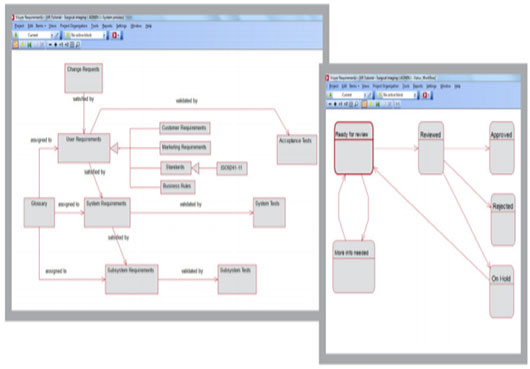530x369 pixels.
Task: Select the On Hold state box
Action: (x=502, y=292)
